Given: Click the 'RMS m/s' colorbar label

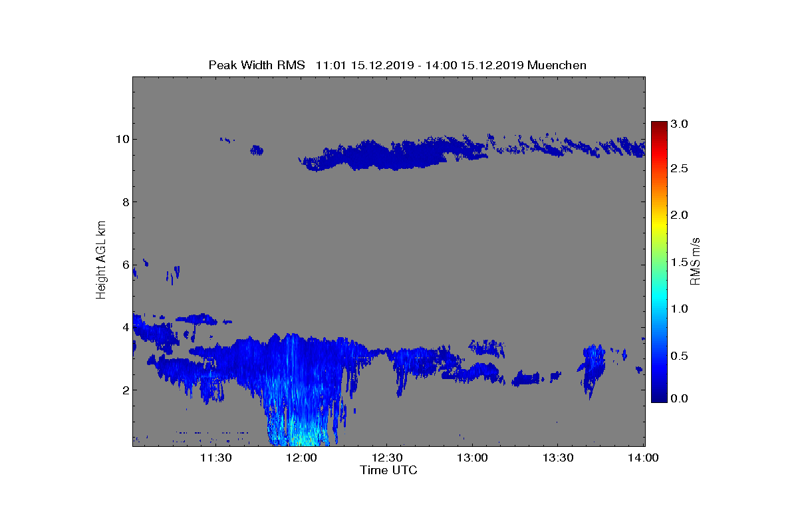Looking at the screenshot, I should tap(696, 261).
